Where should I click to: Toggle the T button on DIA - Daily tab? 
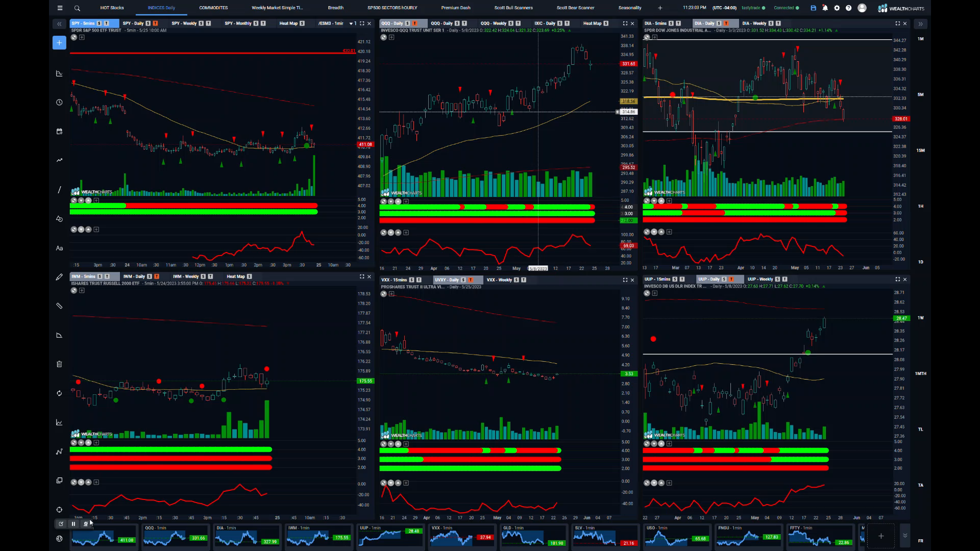tap(726, 23)
